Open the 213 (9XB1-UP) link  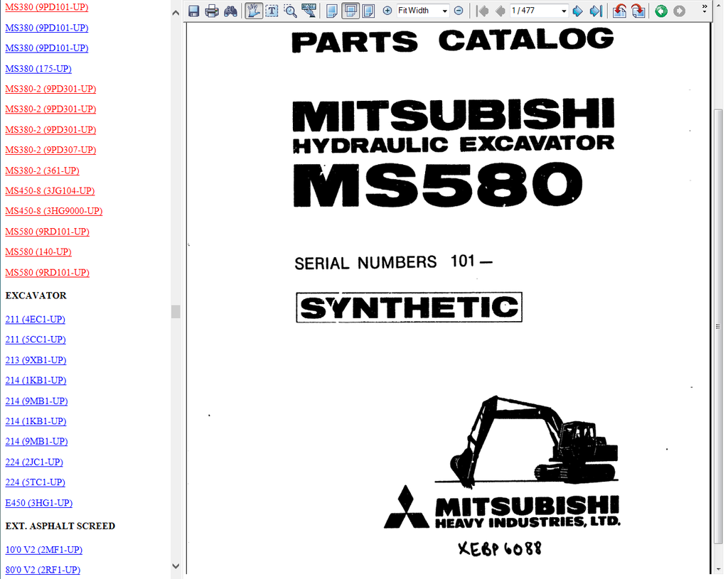36,360
